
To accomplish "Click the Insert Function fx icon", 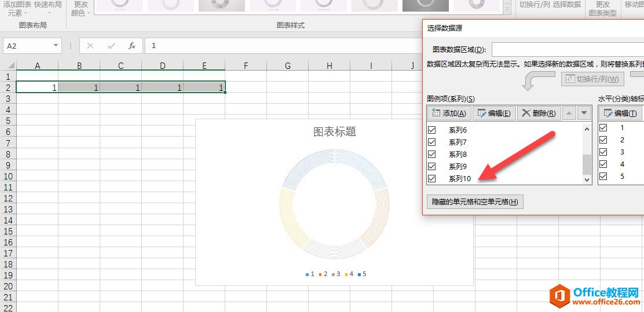I will pyautogui.click(x=132, y=46).
